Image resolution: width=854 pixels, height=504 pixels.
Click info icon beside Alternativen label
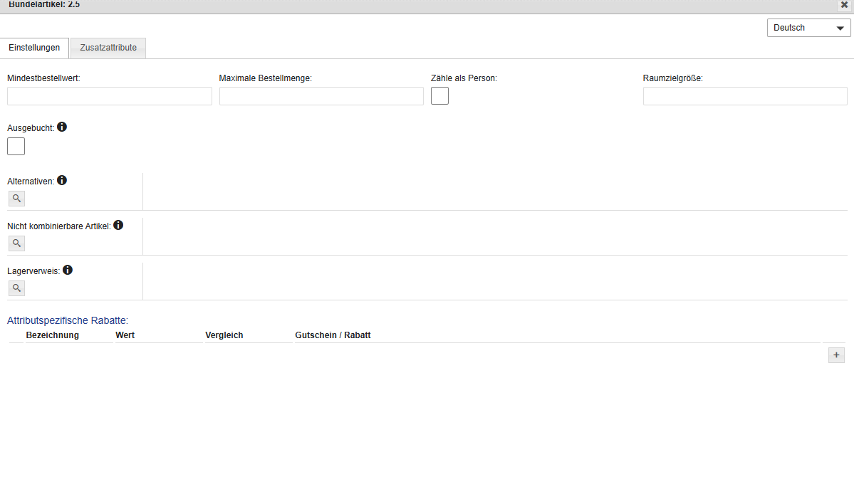pyautogui.click(x=62, y=180)
